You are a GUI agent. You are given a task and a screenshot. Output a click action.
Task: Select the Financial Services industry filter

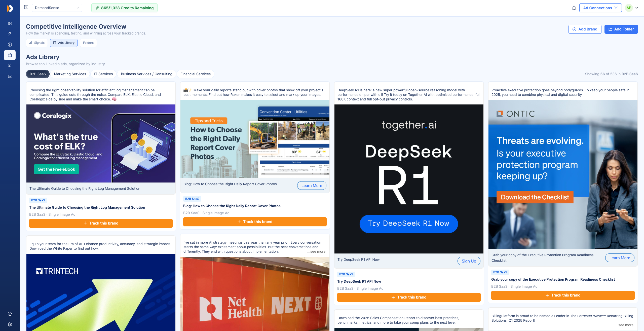click(196, 74)
